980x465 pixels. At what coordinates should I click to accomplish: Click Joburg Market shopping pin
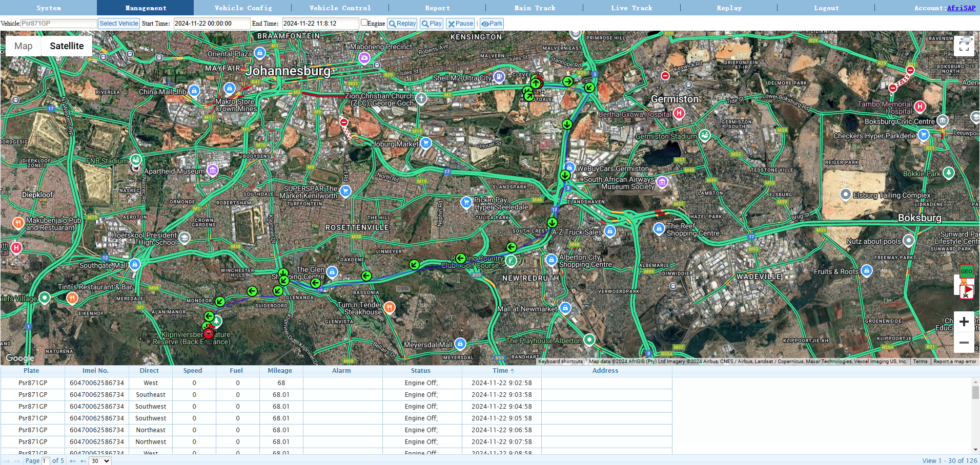pos(426,143)
